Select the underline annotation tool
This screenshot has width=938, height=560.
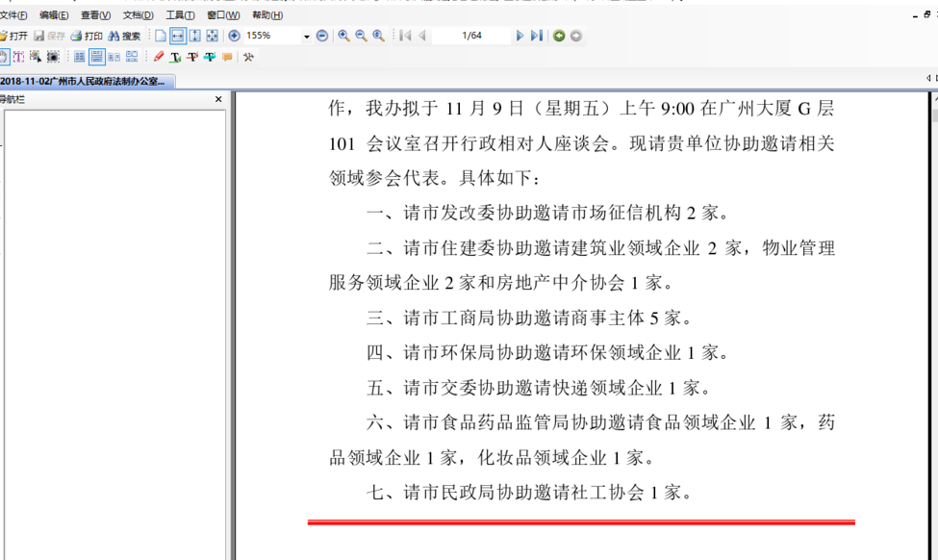pyautogui.click(x=175, y=57)
